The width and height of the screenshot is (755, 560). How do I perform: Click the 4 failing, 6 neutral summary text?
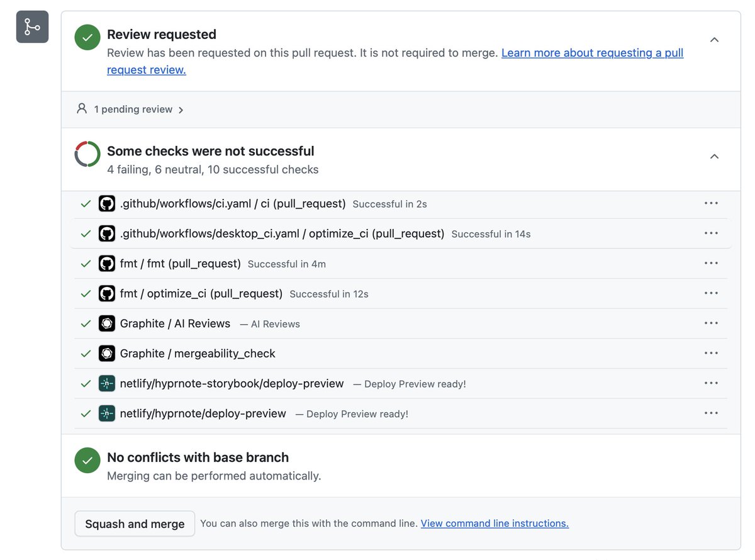tap(213, 170)
